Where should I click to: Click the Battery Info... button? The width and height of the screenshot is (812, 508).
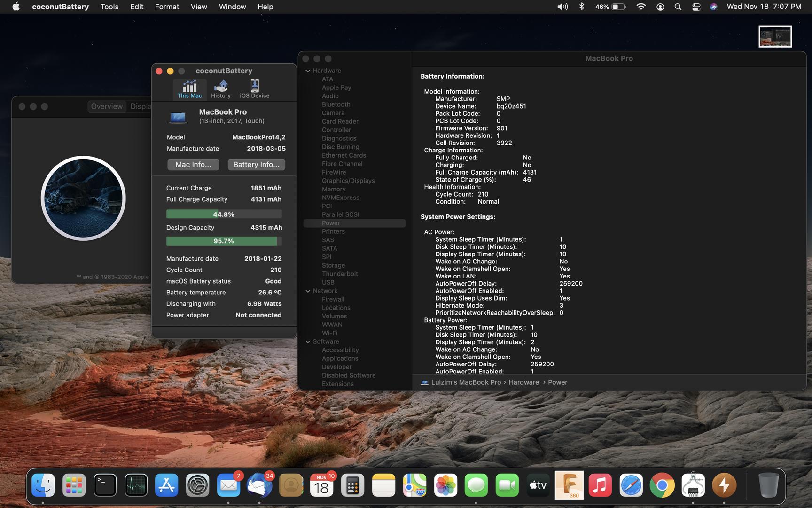[256, 165]
